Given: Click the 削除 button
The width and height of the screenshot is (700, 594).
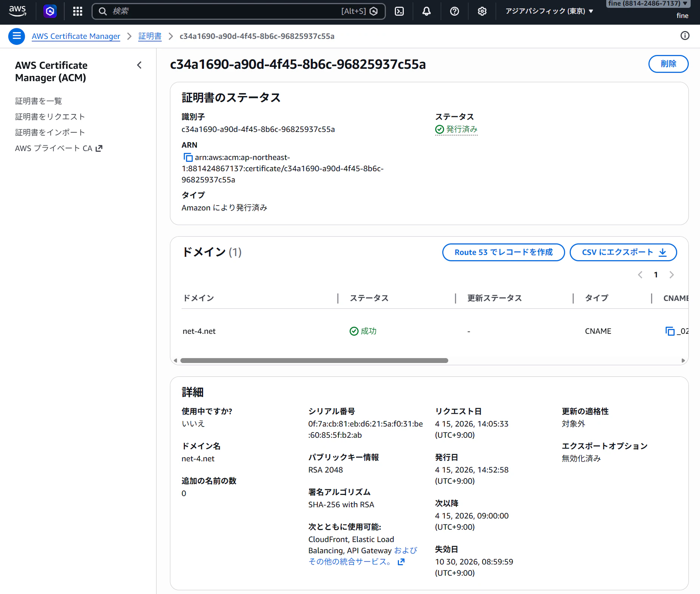Looking at the screenshot, I should (668, 64).
